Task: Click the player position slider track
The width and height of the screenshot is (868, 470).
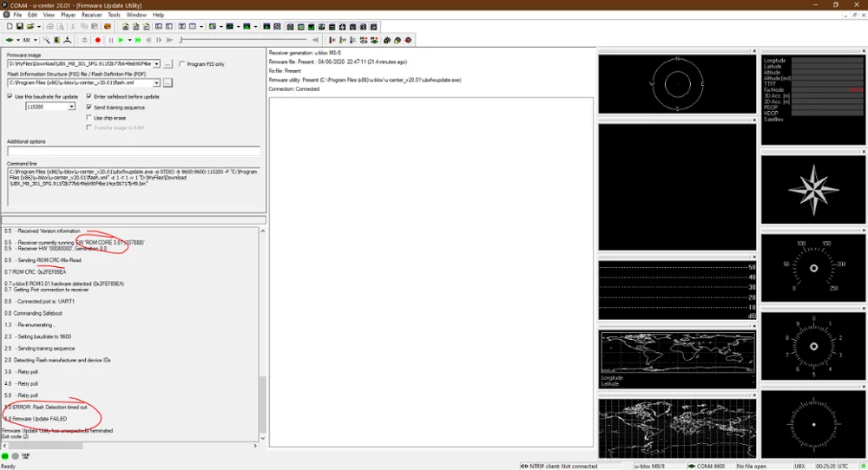Action: click(244, 40)
